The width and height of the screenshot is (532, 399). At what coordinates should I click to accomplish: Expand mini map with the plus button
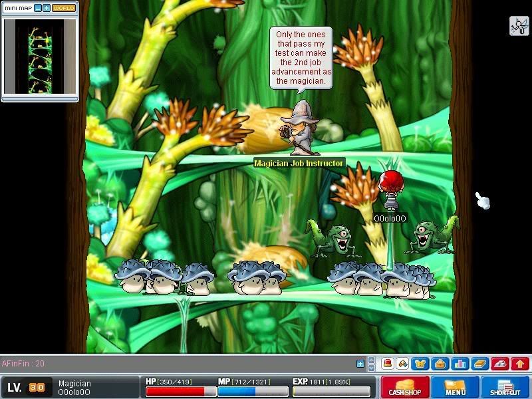pyautogui.click(x=47, y=8)
